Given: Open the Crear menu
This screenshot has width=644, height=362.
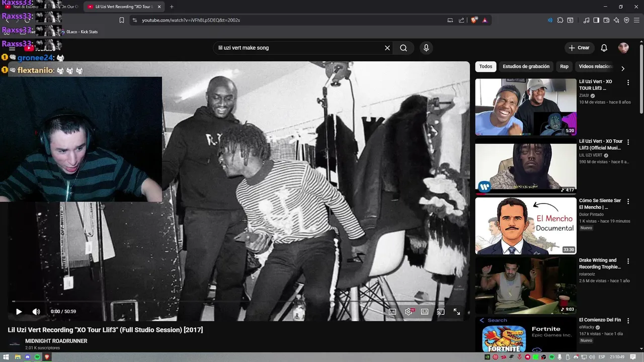Looking at the screenshot, I should coord(579,48).
